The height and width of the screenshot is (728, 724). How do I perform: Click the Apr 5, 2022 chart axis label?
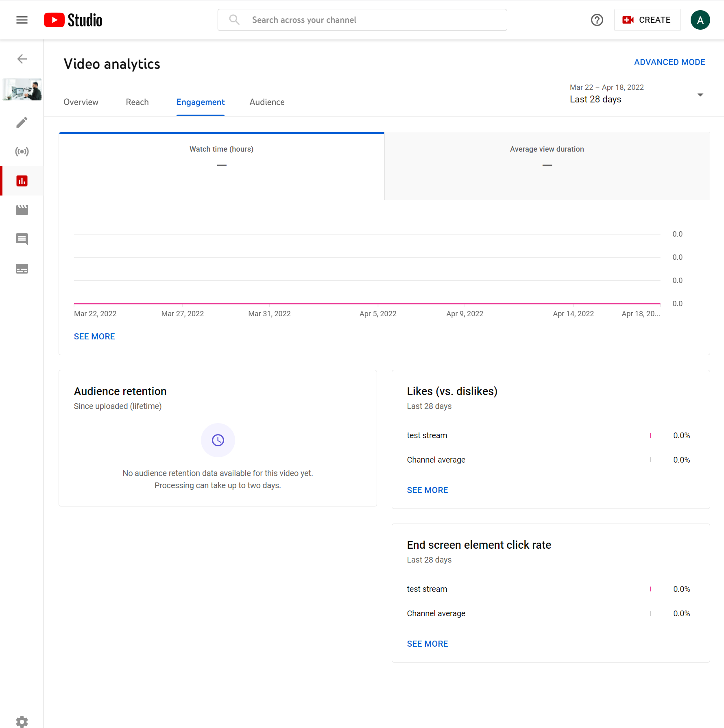pos(378,314)
